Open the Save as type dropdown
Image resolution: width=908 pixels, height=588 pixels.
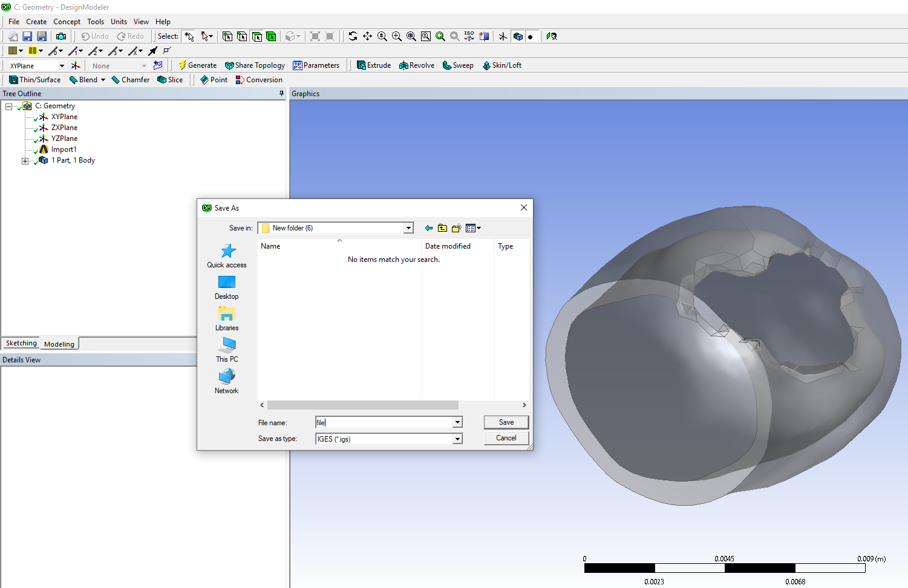click(x=457, y=439)
